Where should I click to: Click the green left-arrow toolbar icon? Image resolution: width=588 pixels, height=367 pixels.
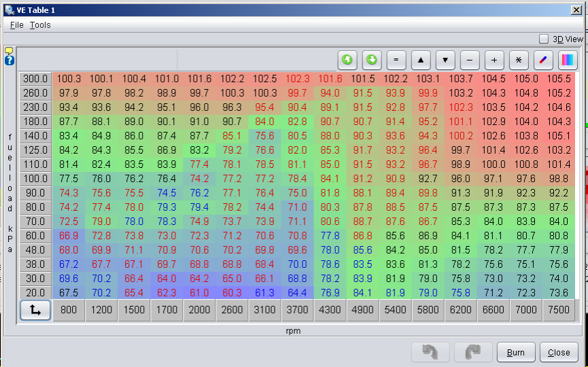click(347, 60)
